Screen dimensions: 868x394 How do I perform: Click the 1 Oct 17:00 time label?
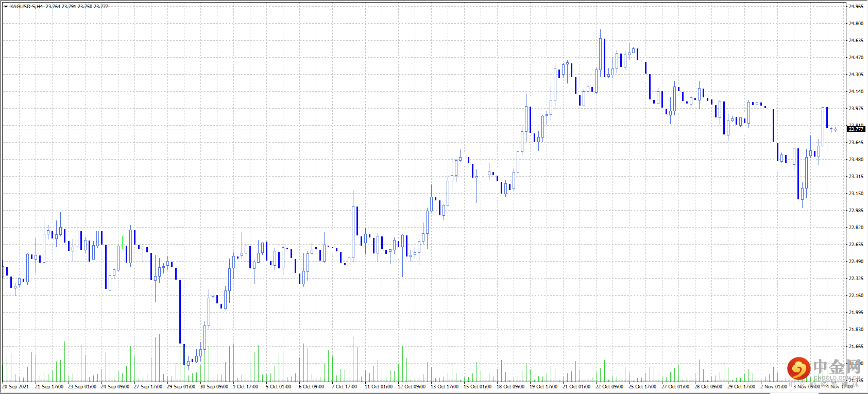[246, 387]
